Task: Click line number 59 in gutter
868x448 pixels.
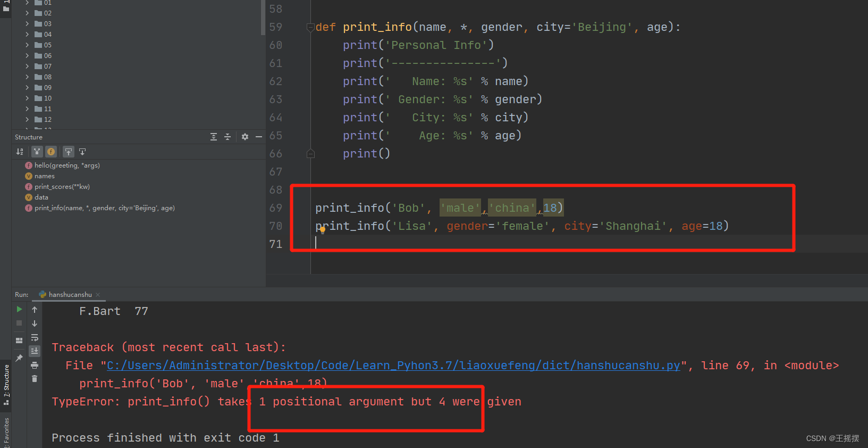Action: click(276, 27)
